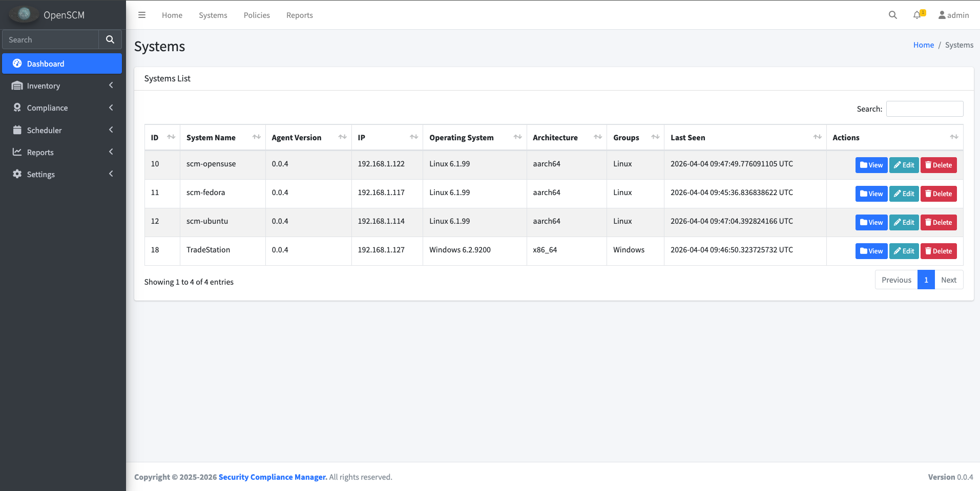Open Policies in the top navigation
Image resolution: width=980 pixels, height=491 pixels.
(x=257, y=15)
